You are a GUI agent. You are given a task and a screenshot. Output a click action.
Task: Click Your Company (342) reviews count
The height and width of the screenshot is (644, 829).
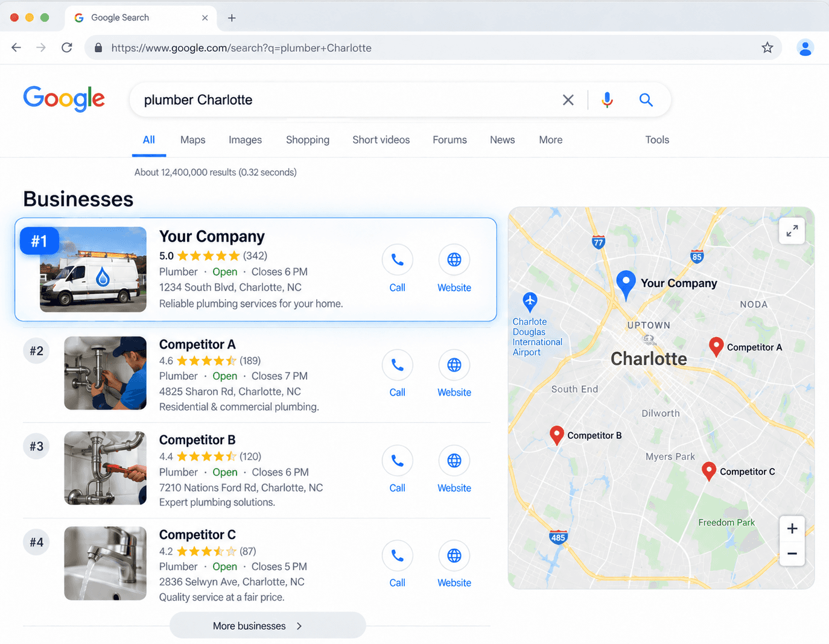tap(255, 256)
